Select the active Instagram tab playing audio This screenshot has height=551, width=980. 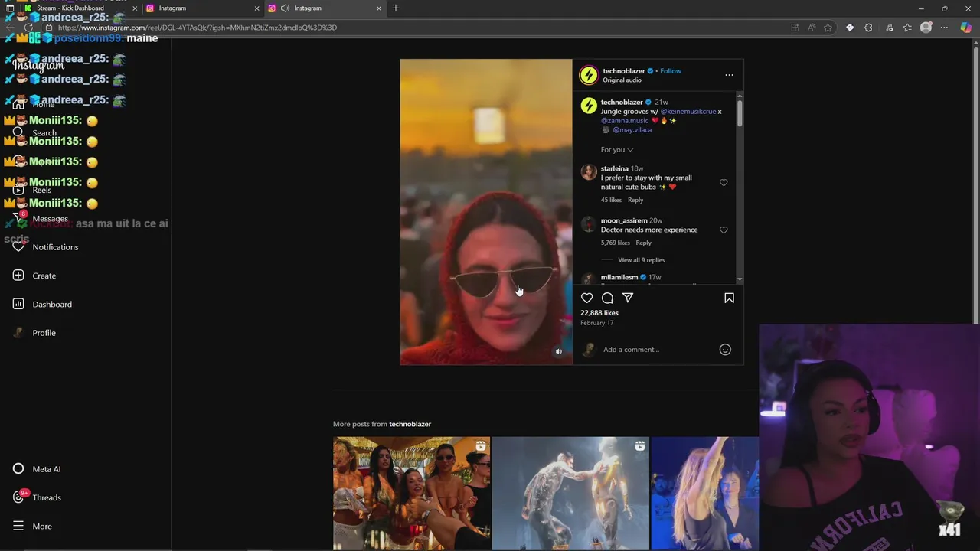325,8
